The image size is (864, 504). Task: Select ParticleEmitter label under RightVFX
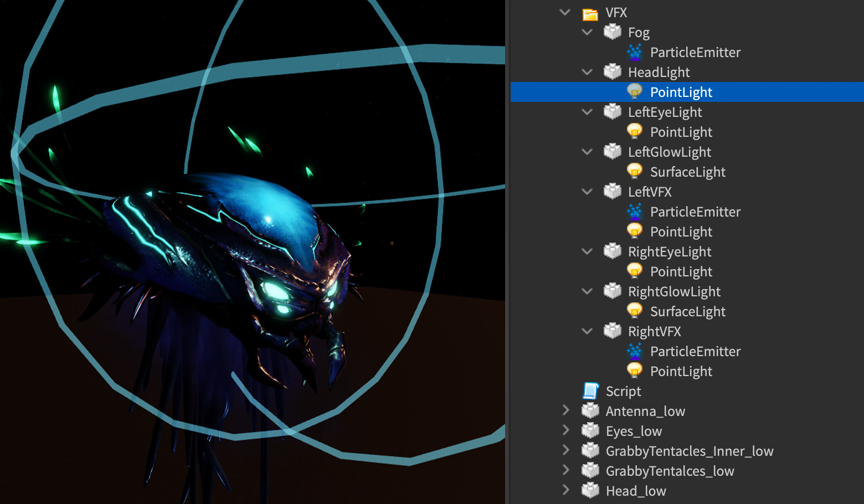pyautogui.click(x=696, y=352)
